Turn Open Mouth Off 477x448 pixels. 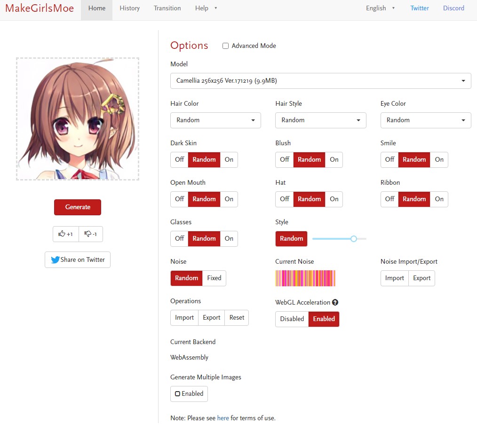point(180,199)
